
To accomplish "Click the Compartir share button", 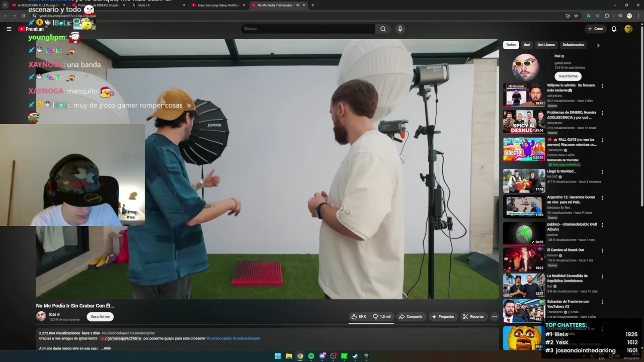I will click(x=411, y=317).
